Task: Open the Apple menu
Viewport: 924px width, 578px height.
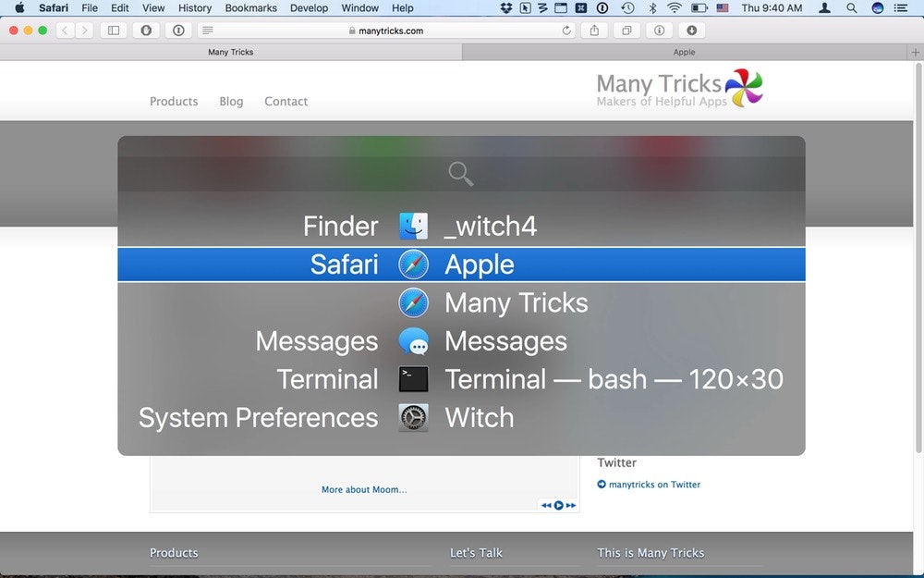Action: click(19, 7)
